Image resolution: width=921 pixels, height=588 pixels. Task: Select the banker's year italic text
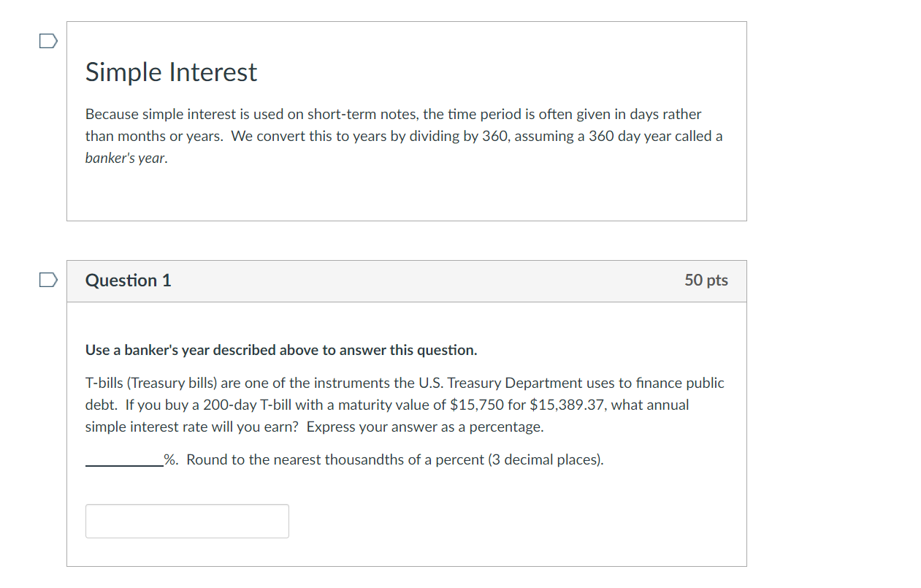click(x=124, y=158)
